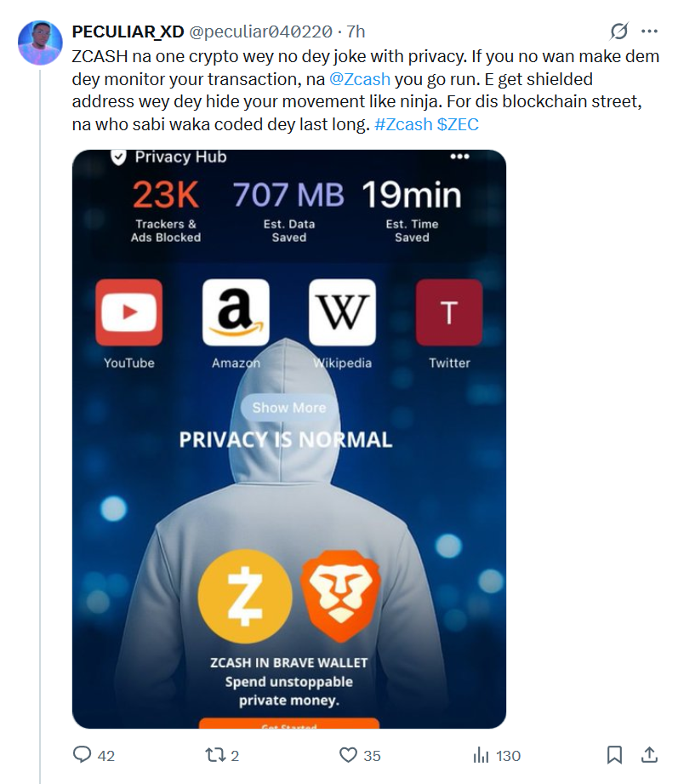This screenshot has height=784, width=678.
Task: Open the 7h timestamp link
Action: pyautogui.click(x=356, y=31)
